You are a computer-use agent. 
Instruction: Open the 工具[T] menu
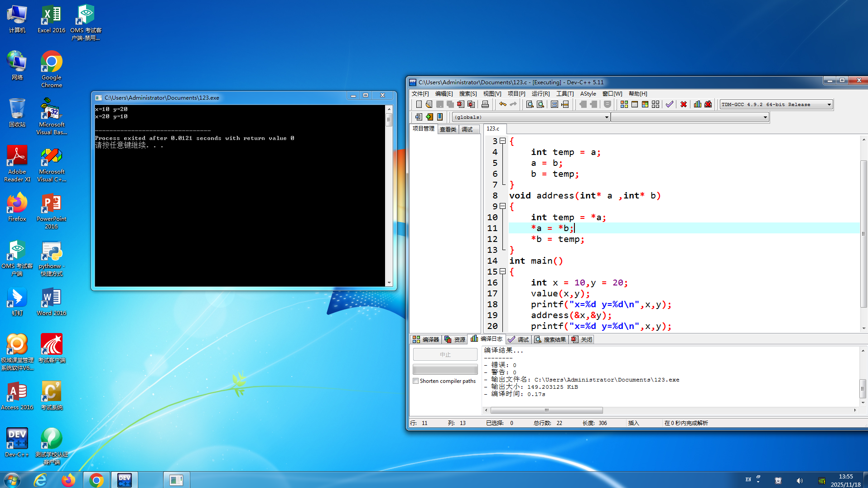pyautogui.click(x=565, y=94)
